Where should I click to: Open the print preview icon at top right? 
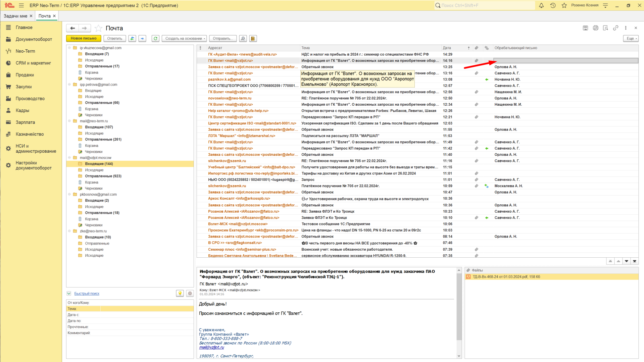tap(605, 28)
